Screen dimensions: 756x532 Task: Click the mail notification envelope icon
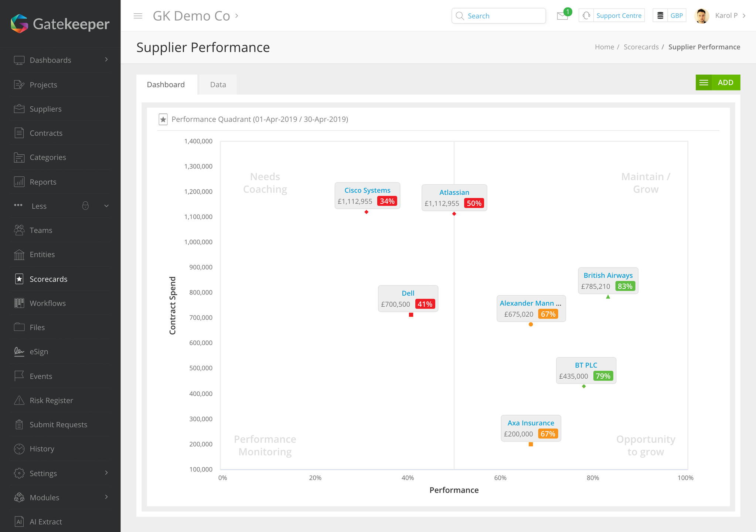(562, 16)
